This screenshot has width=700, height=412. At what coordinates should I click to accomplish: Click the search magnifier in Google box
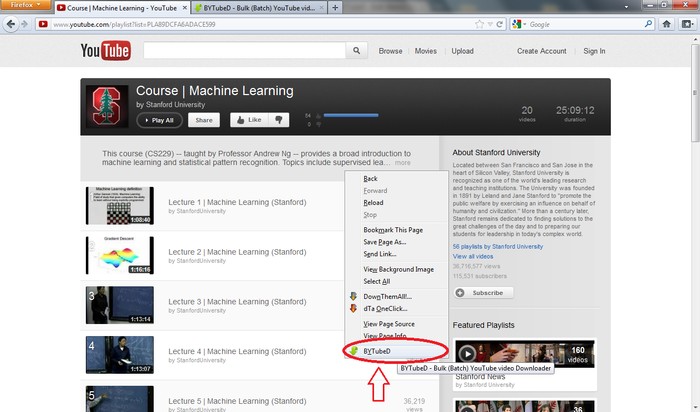pos(648,24)
